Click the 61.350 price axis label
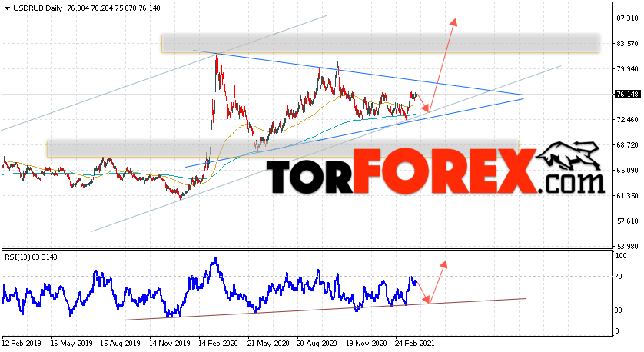This screenshot has height=352, width=644. 627,196
